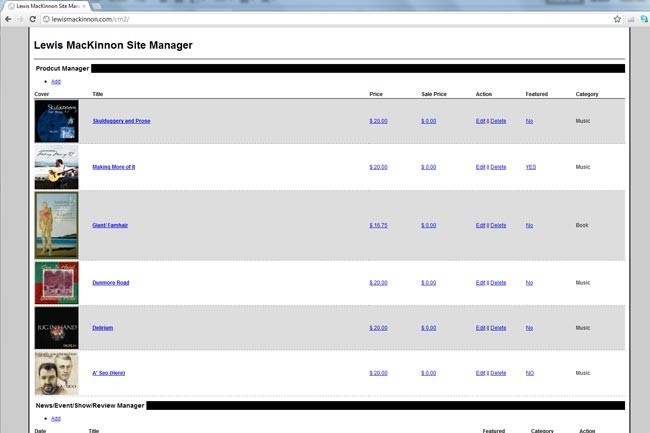Click $20.00 price of Making More of It
The height and width of the screenshot is (433, 650).
point(378,167)
